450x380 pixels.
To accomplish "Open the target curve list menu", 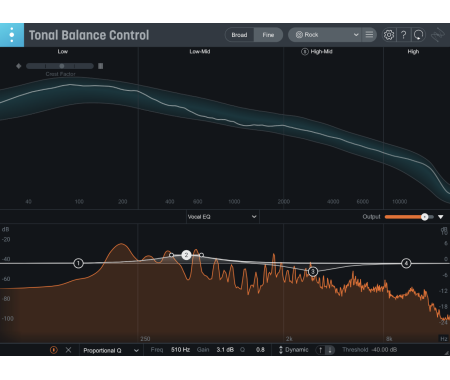I will 369,35.
